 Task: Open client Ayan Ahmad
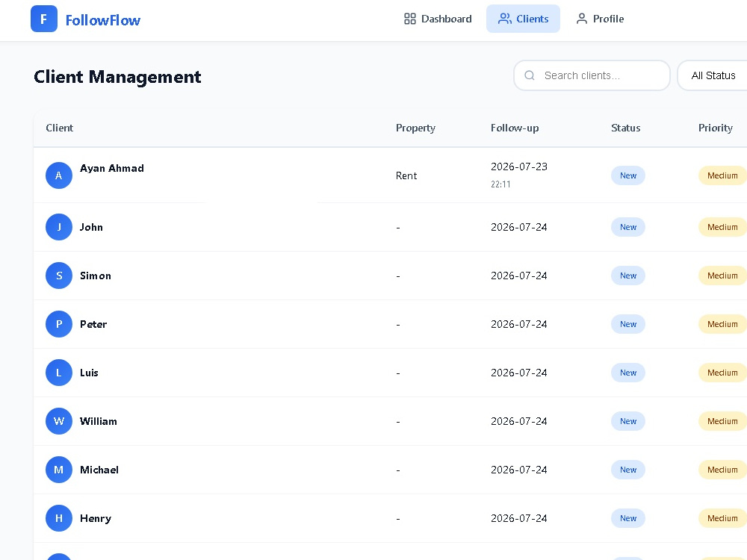111,168
